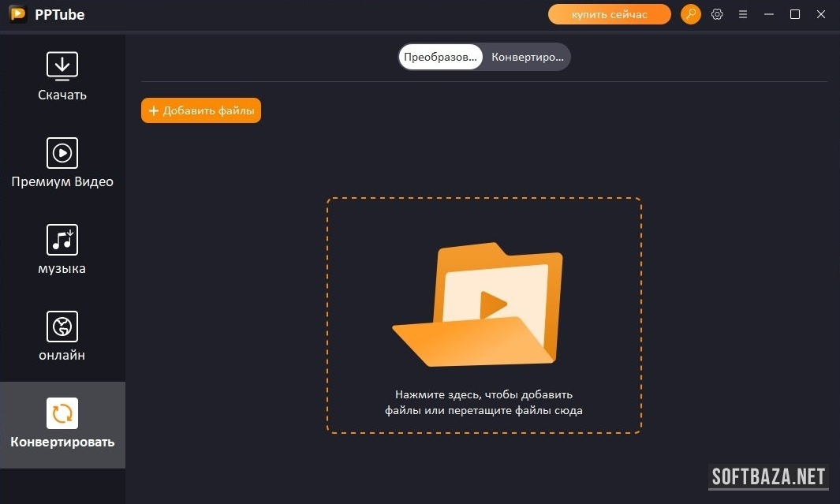Click the orange key registration icon
The width and height of the screenshot is (840, 504).
(x=690, y=14)
